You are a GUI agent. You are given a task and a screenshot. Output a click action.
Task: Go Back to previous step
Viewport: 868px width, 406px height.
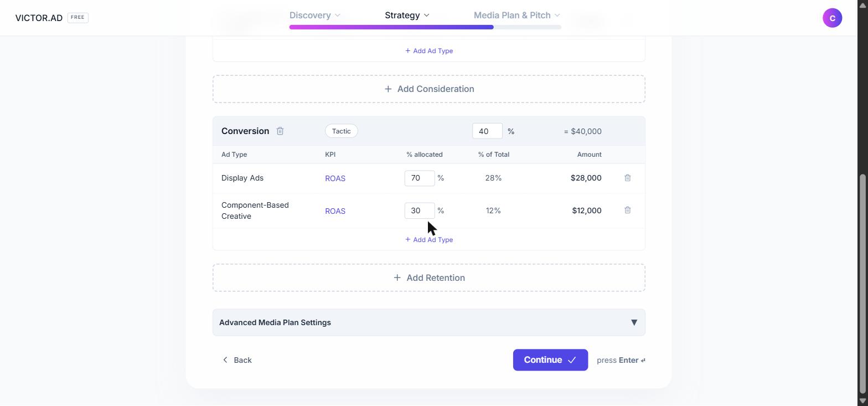[237, 360]
